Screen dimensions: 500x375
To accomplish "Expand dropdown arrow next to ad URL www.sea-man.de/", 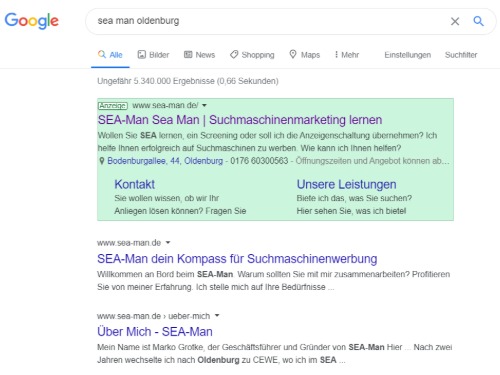I will (x=204, y=106).
